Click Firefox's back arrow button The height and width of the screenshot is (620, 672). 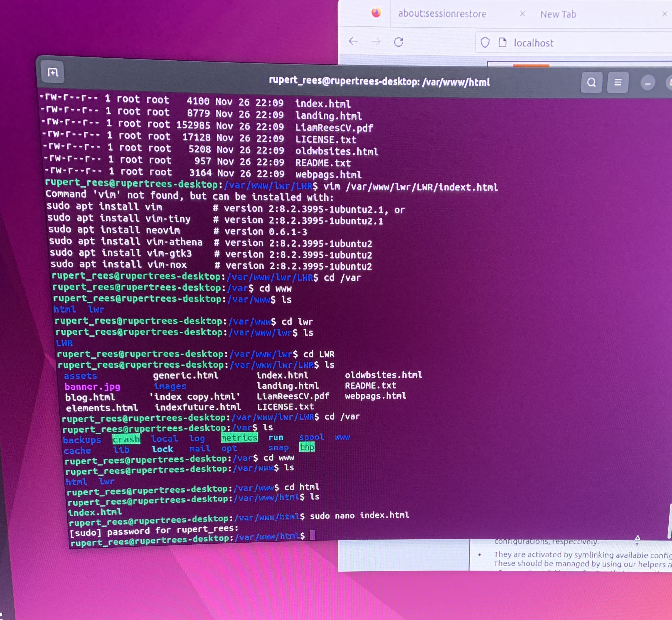pyautogui.click(x=353, y=42)
